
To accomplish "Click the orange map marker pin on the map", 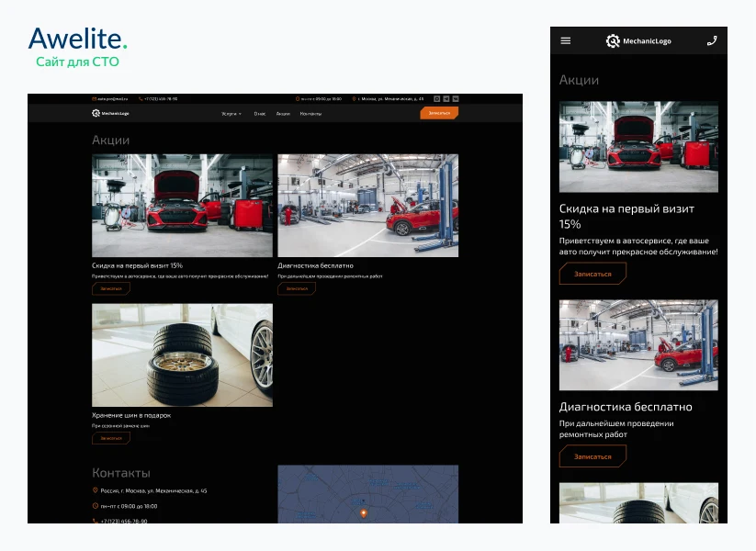I will 364,513.
